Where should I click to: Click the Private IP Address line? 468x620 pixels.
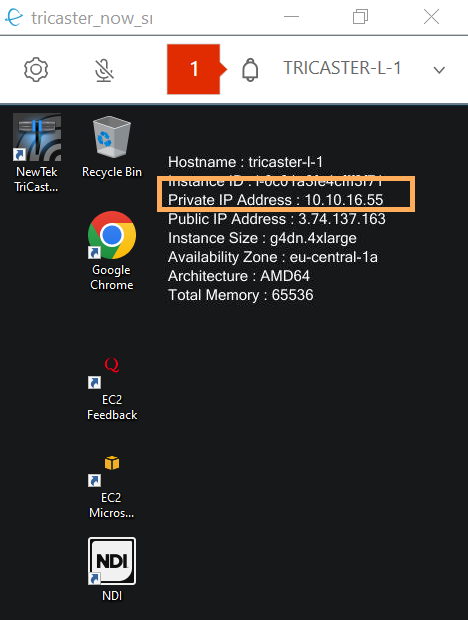(276, 200)
